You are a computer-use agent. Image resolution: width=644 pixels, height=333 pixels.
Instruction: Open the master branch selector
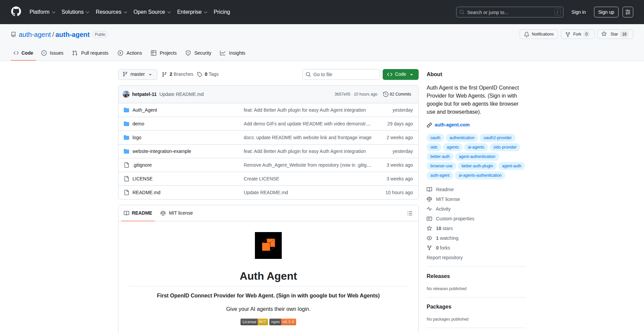(x=138, y=74)
